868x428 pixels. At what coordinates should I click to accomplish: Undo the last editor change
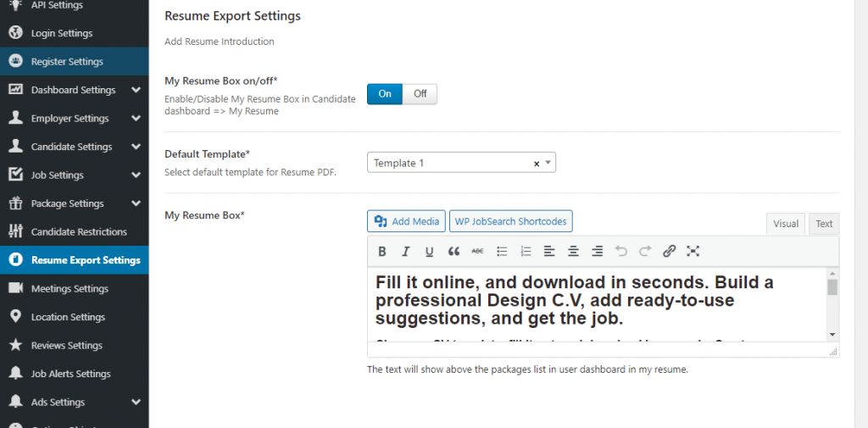point(621,252)
